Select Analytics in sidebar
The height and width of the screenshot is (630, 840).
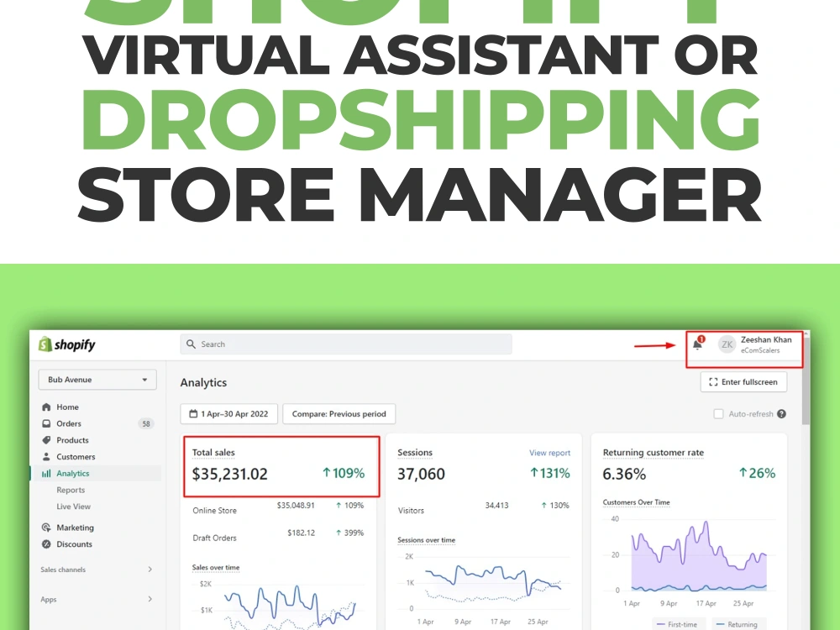click(73, 474)
